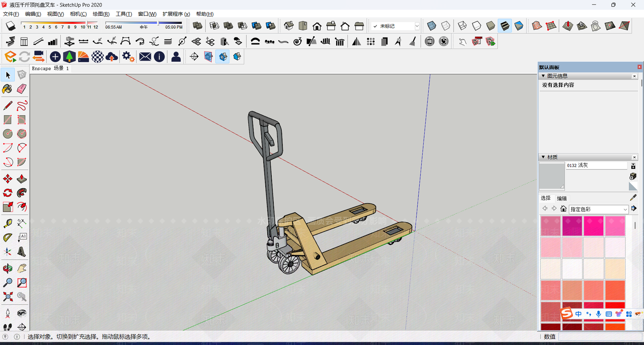Pick the bright orange-red color swatch
644x345 pixels.
(x=615, y=290)
